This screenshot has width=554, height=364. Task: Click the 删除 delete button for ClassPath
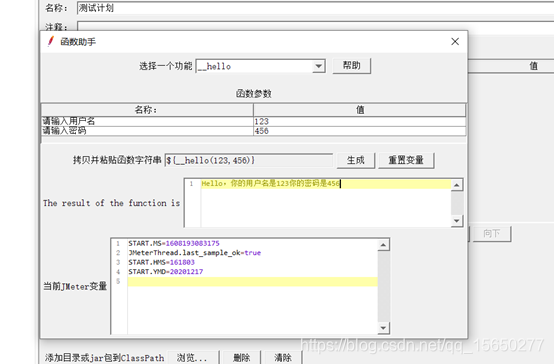tap(242, 357)
